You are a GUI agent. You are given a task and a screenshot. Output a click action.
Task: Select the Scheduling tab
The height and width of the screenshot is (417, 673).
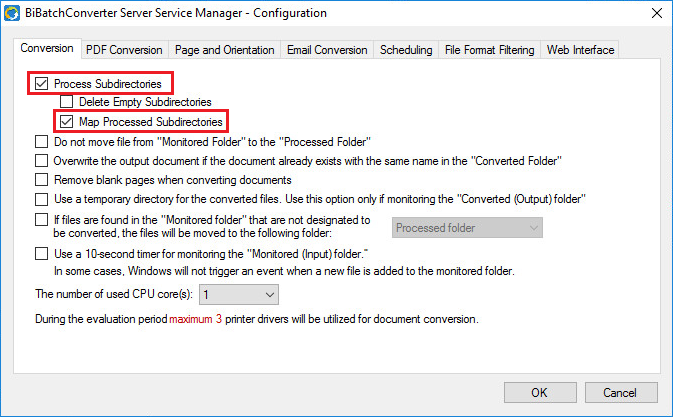click(x=407, y=50)
